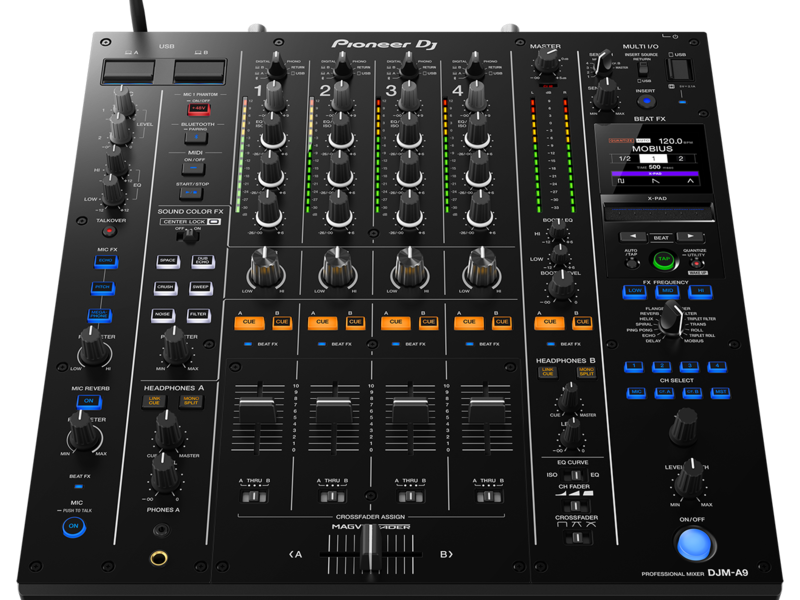The image size is (800, 600).
Task: Click the master CUE A button
Action: pyautogui.click(x=549, y=322)
